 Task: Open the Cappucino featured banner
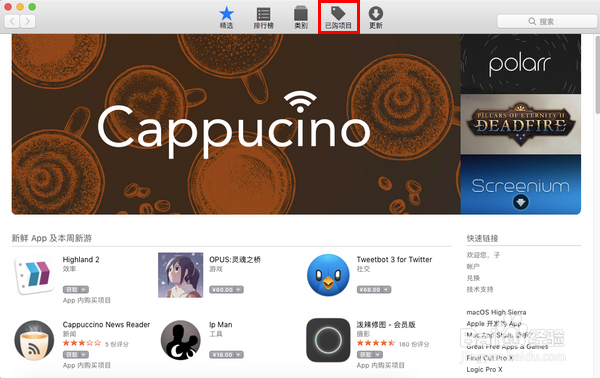[x=236, y=124]
